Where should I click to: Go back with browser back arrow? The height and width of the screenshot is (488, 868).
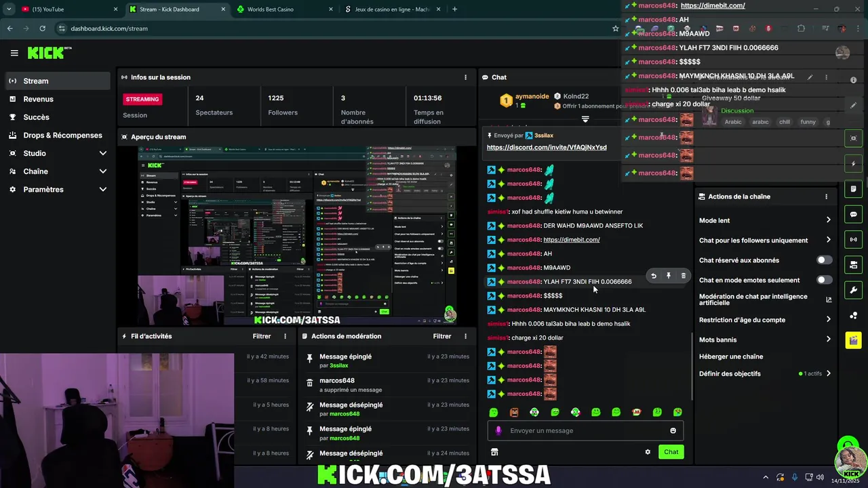click(x=9, y=28)
